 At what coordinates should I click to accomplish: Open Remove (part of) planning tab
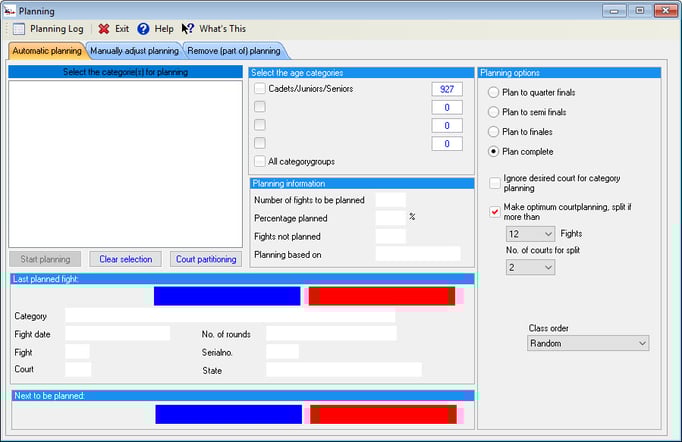(x=234, y=51)
